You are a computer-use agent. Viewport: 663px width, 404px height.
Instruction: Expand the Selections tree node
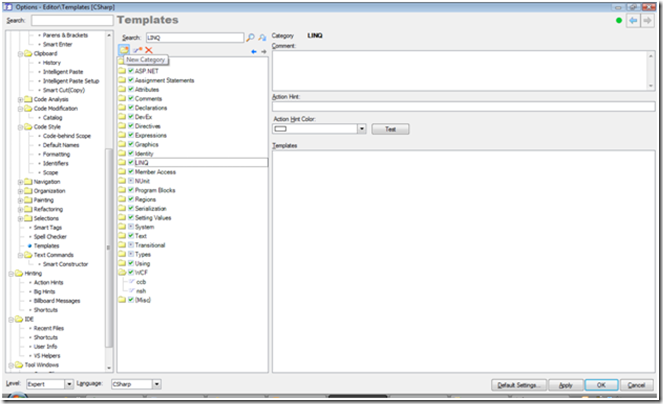20,219
